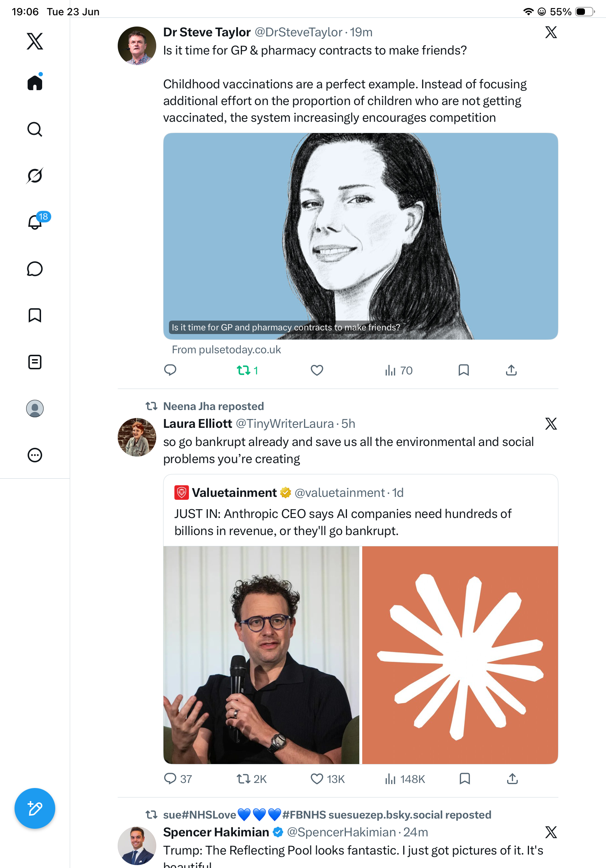Open Grok options on Laura Elliott post

point(551,423)
